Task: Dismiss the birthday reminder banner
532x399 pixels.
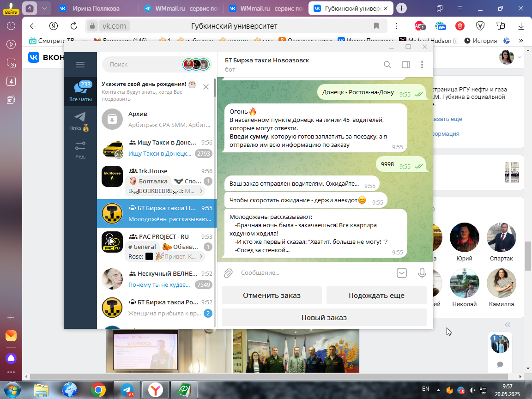Action: click(x=206, y=87)
